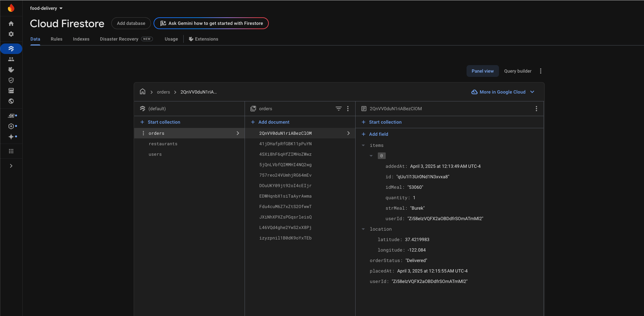
Task: Open the orders collection row menu
Action: (x=143, y=133)
